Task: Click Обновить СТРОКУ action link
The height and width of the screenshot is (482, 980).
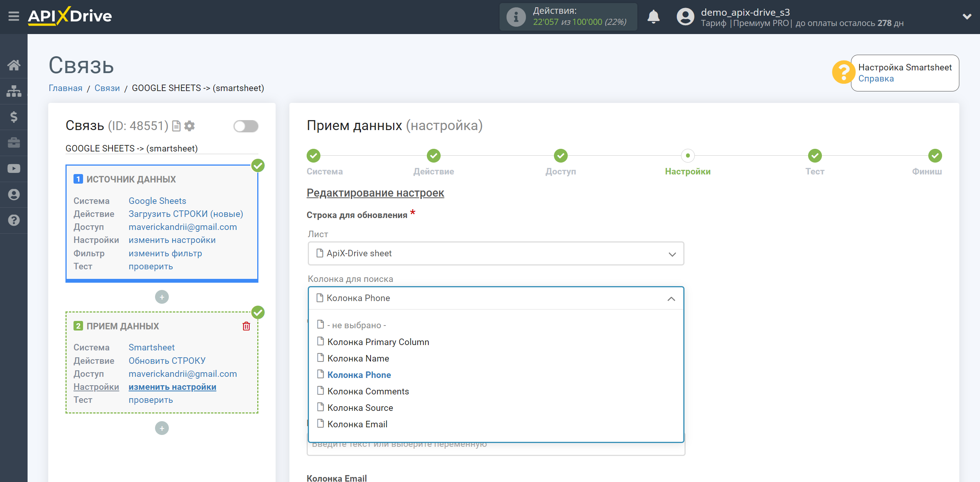Action: pos(167,361)
